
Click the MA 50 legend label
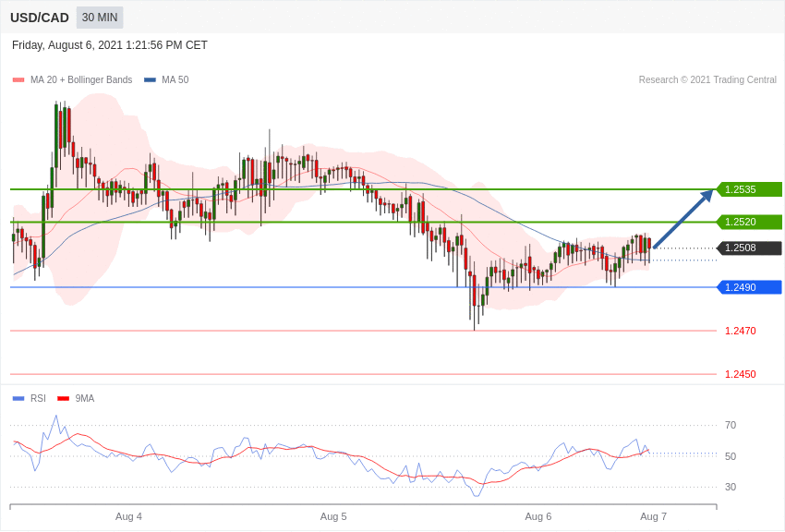click(x=175, y=79)
